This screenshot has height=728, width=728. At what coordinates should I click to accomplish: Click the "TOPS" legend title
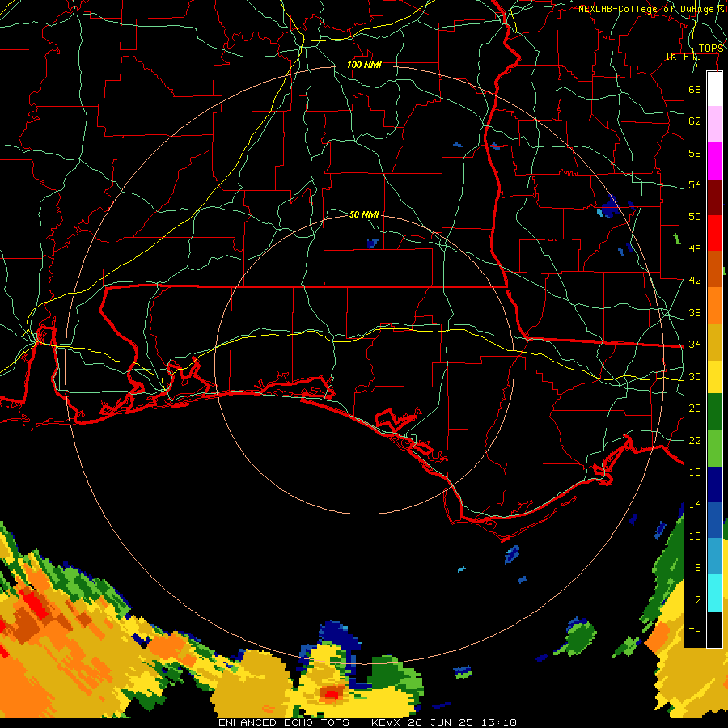tap(711, 49)
